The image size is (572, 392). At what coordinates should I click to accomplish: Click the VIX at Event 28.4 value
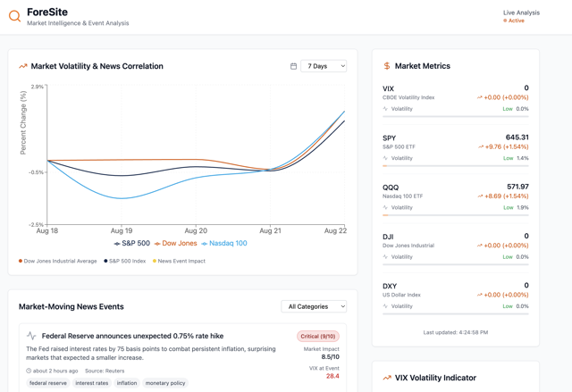pos(332,376)
